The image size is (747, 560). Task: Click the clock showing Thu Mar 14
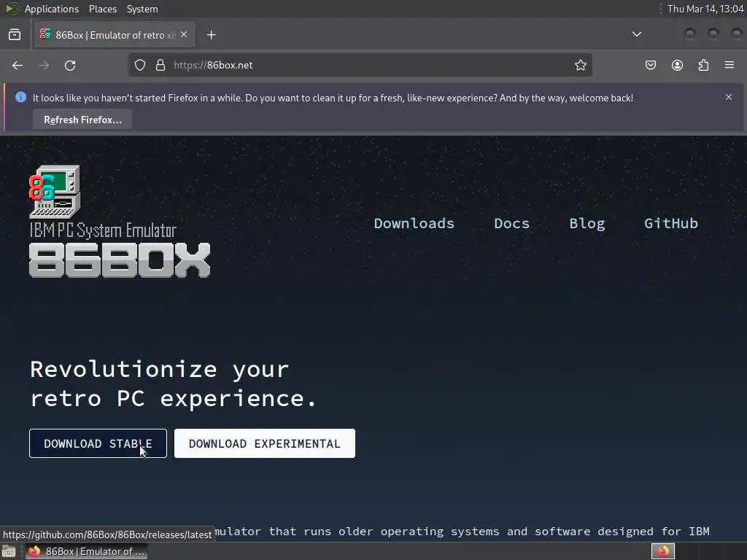coord(705,9)
